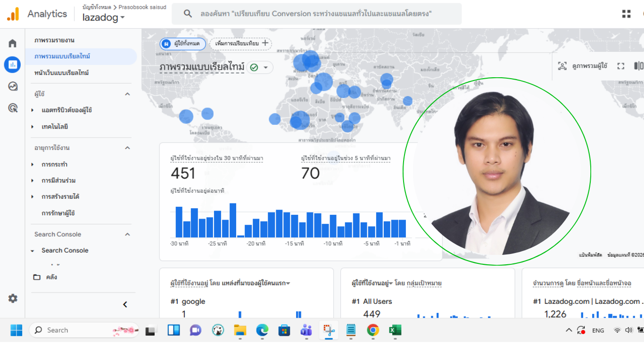The height and width of the screenshot is (343, 644).
Task: Click the Add comparison button
Action: click(x=240, y=43)
